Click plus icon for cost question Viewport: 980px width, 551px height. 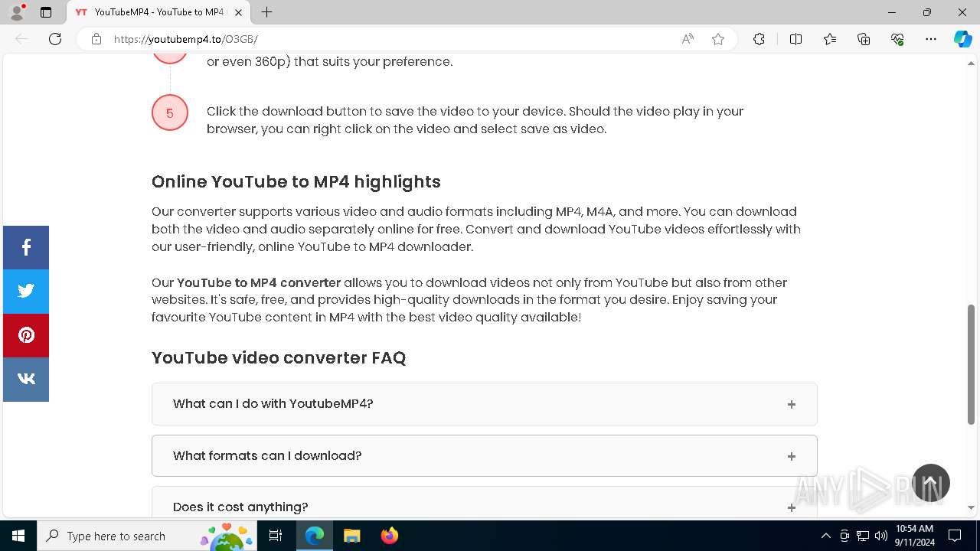tap(792, 507)
